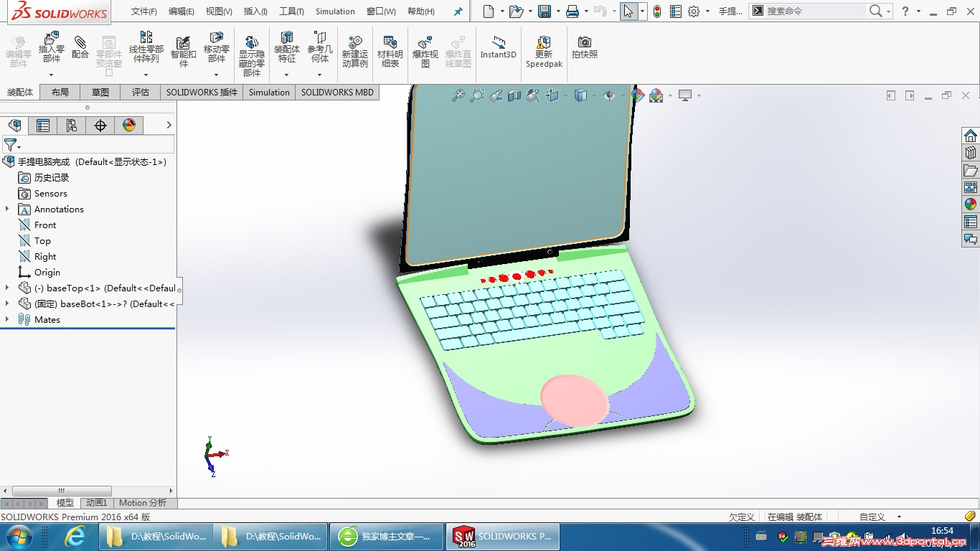Expand the Annotations tree node
This screenshot has width=980, height=551.
point(7,209)
